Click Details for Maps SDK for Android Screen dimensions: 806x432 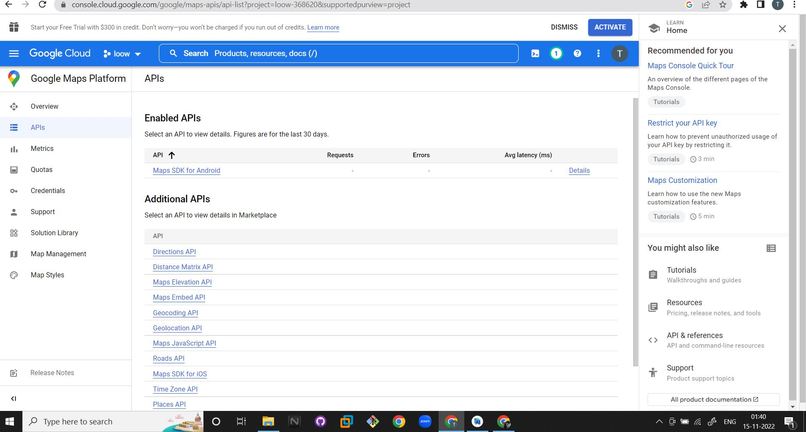[579, 171]
